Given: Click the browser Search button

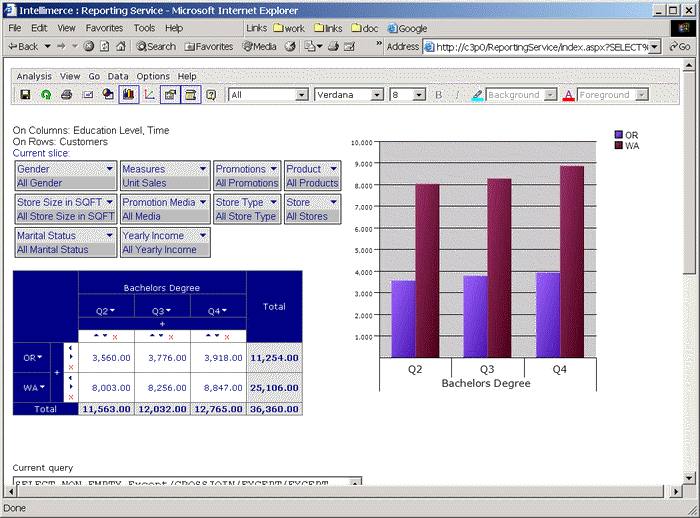Looking at the screenshot, I should click(x=156, y=46).
